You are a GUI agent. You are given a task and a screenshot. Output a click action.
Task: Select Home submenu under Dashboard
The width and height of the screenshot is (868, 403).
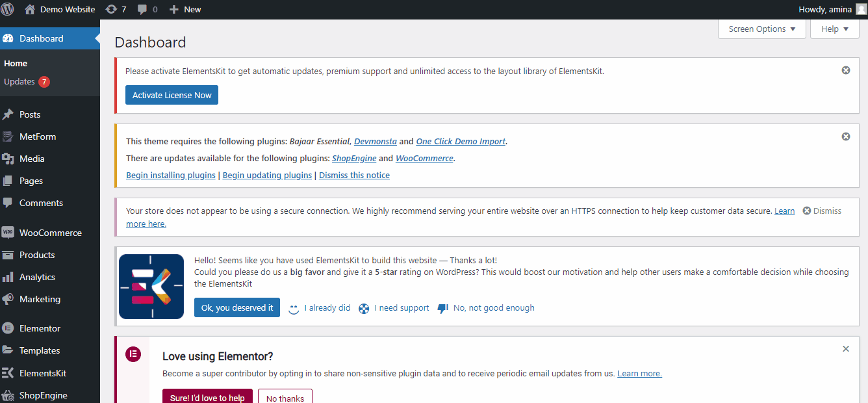[x=16, y=63]
